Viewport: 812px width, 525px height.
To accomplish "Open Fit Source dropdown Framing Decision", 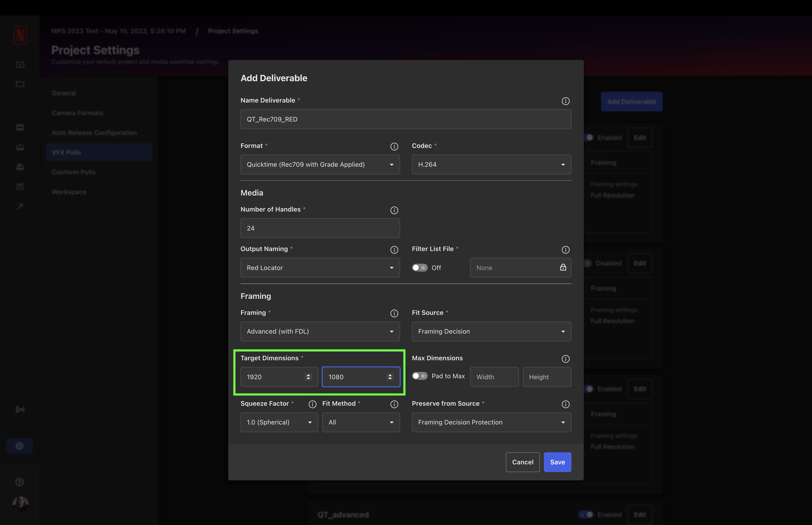I will point(491,331).
